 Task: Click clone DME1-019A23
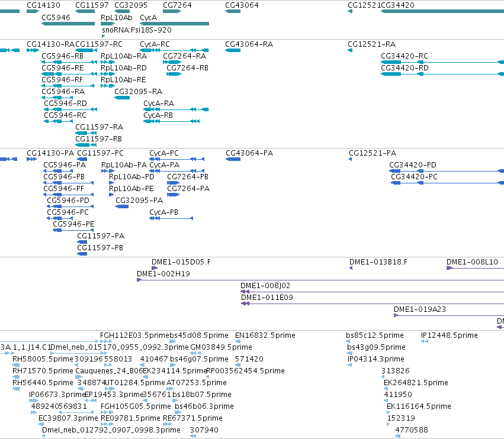coord(420,309)
